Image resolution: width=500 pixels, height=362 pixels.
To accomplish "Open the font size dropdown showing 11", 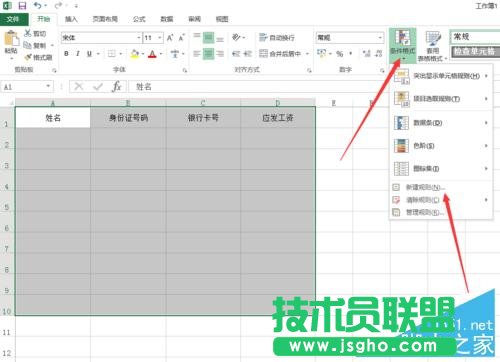I will 160,38.
